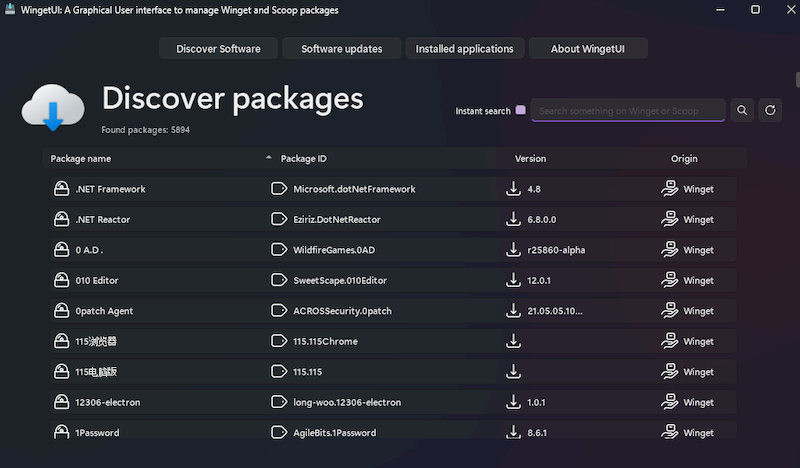Select the Discover Software tab
The image size is (800, 468).
point(218,48)
